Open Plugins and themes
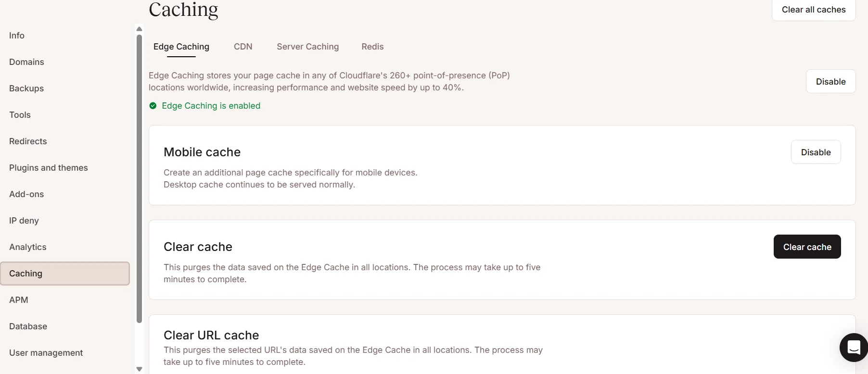The height and width of the screenshot is (374, 868). click(48, 168)
